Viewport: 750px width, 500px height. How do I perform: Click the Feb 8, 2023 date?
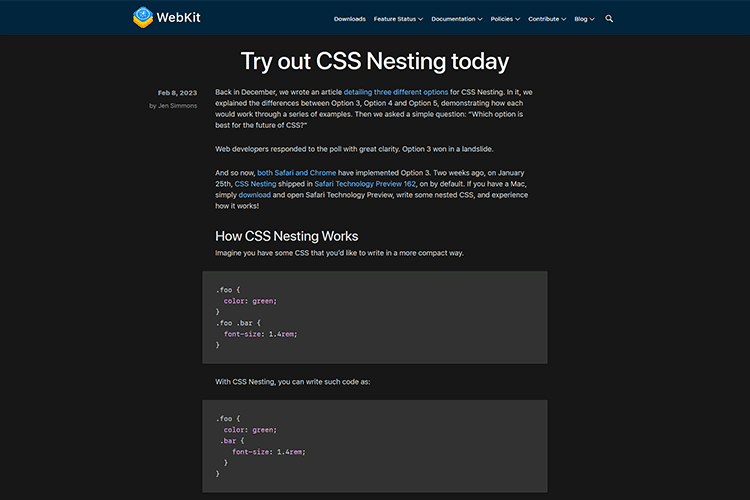176,92
